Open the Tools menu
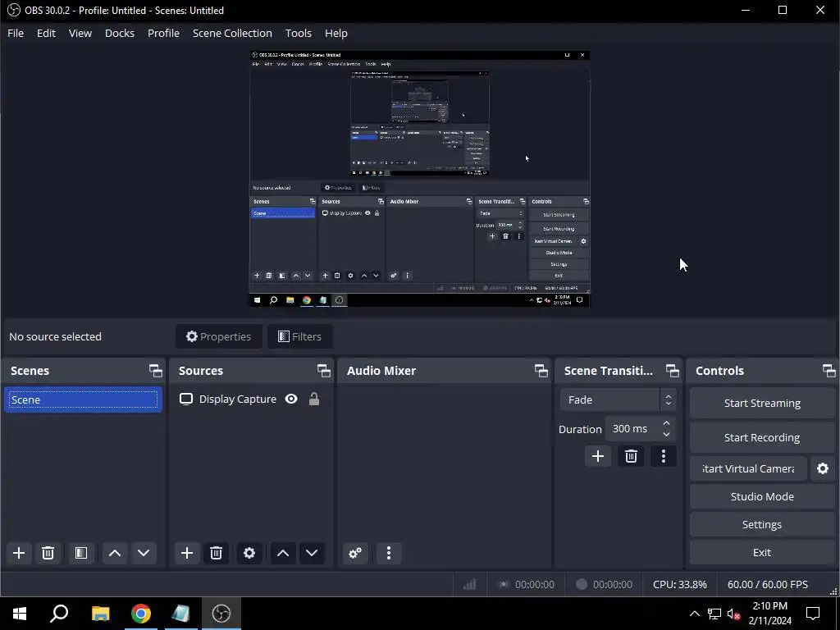Viewport: 840px width, 630px height. pyautogui.click(x=299, y=33)
